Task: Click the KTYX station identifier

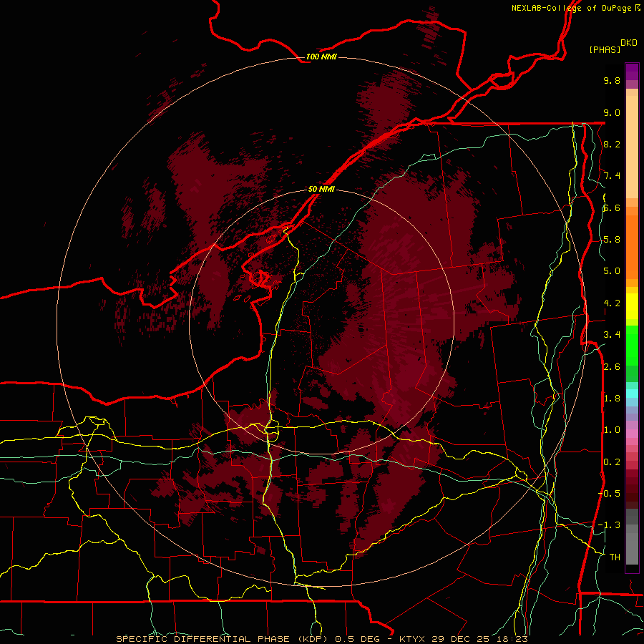Action: coord(412,639)
